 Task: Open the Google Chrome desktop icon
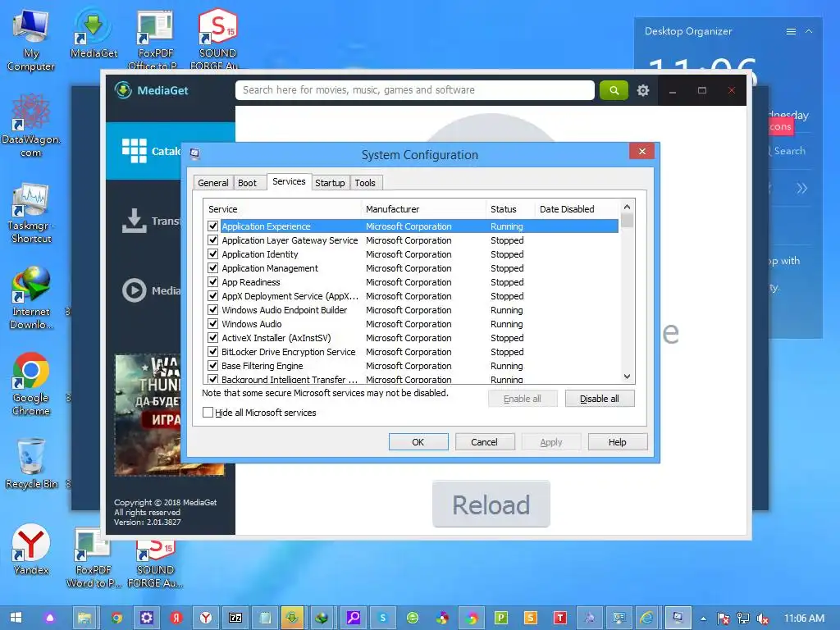click(30, 384)
